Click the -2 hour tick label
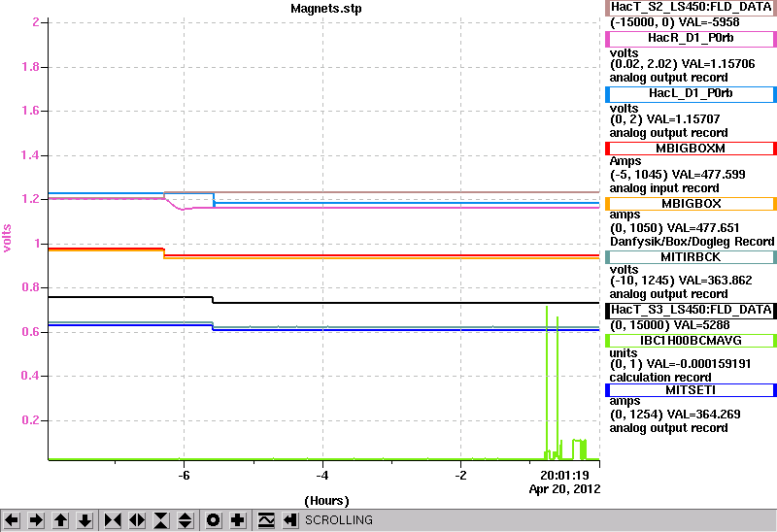The height and width of the screenshot is (532, 777). [460, 476]
